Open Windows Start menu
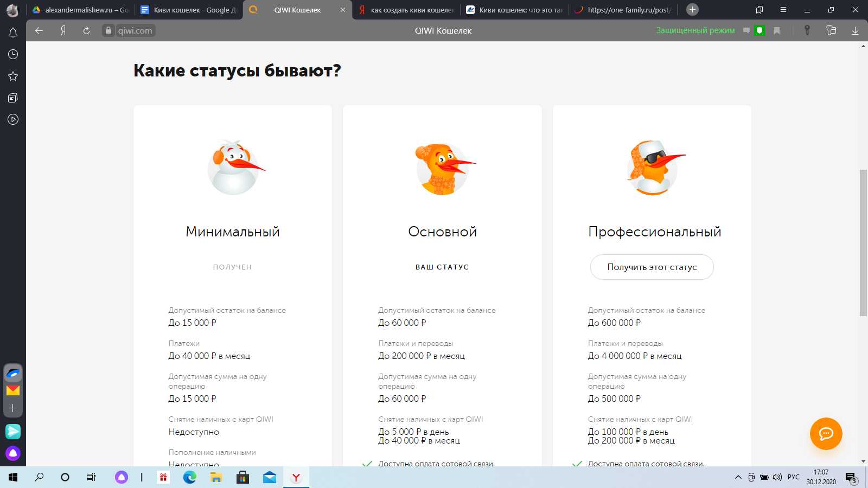 13,477
